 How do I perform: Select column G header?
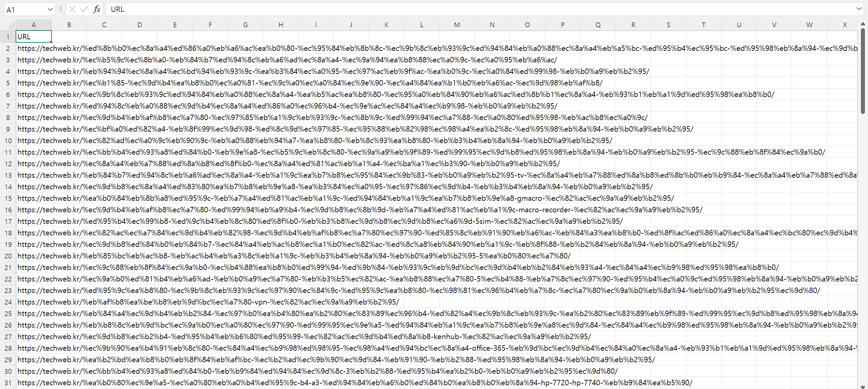(x=245, y=25)
